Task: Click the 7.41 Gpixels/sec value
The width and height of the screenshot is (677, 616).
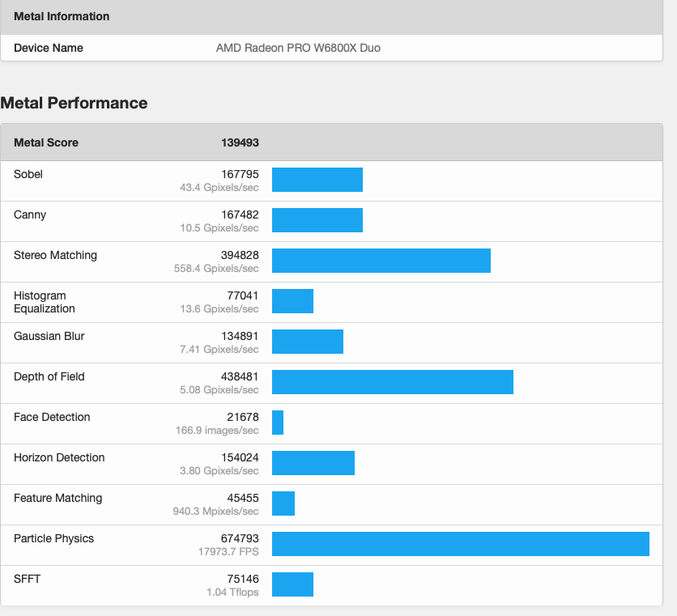Action: 219,350
